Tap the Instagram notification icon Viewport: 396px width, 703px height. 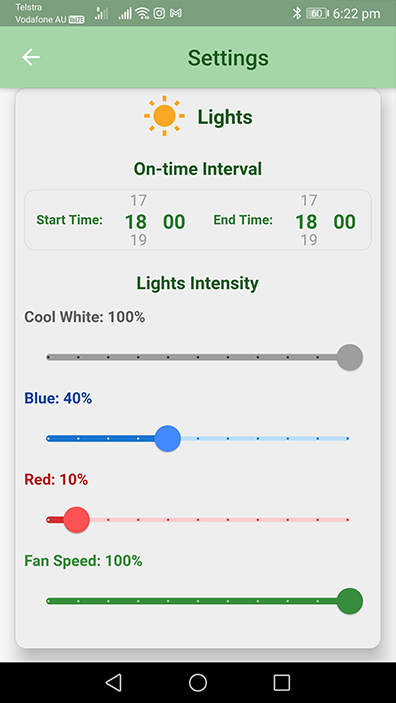click(159, 13)
